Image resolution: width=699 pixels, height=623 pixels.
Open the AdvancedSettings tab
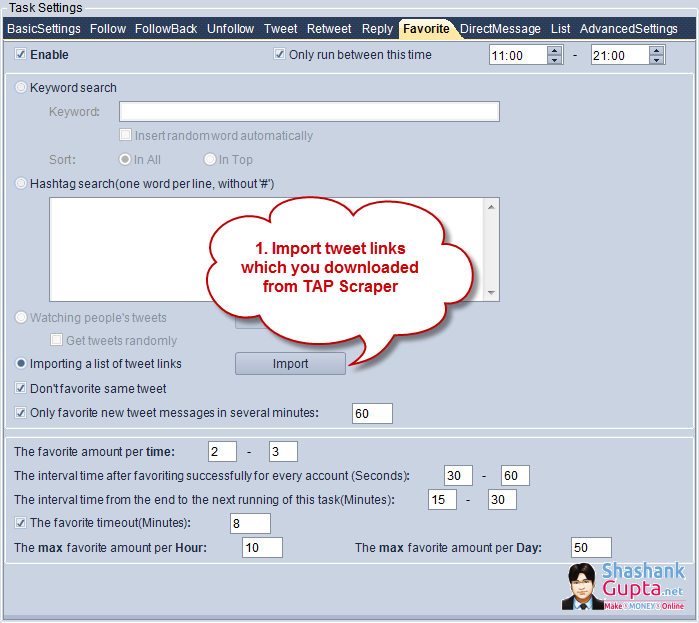point(629,29)
